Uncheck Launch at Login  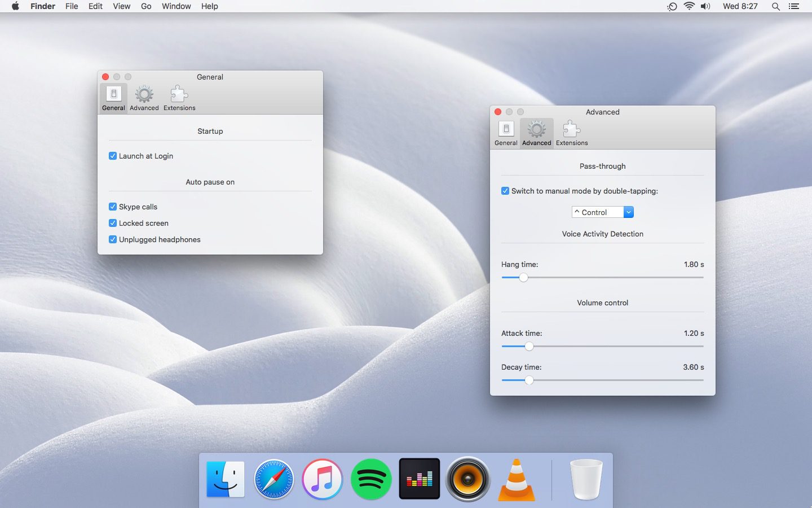pyautogui.click(x=113, y=156)
